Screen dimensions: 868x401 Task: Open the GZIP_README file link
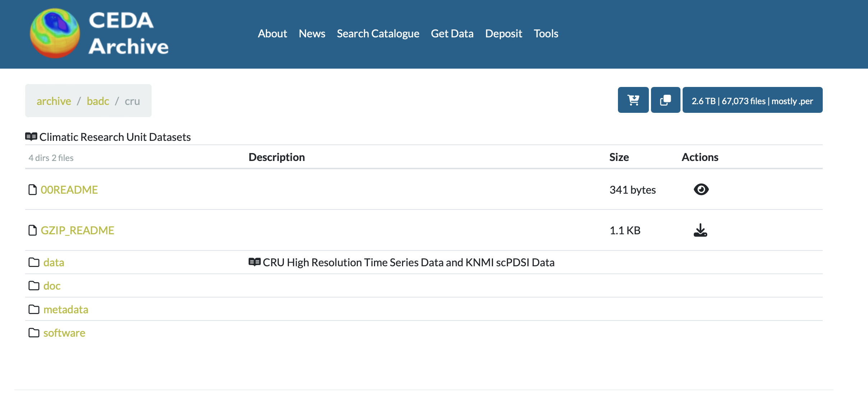pos(77,230)
